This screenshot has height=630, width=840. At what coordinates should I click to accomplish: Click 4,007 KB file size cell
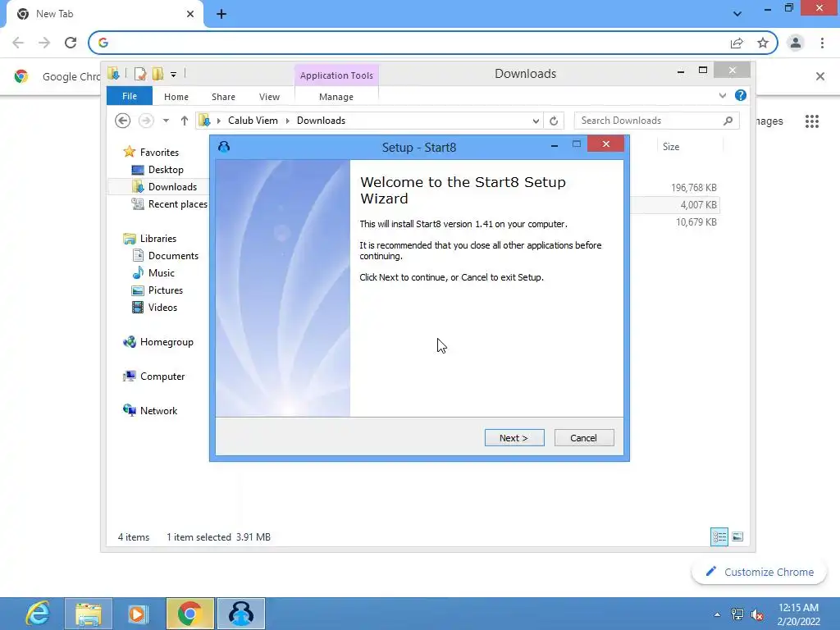[x=699, y=204]
